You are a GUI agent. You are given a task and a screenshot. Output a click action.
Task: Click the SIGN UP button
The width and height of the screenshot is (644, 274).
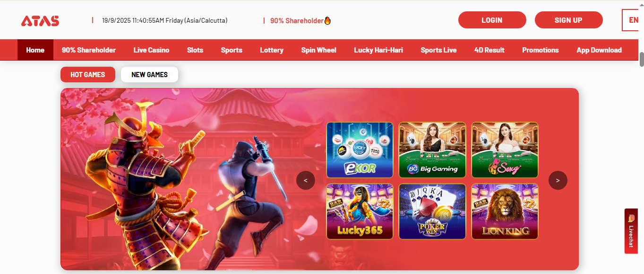(568, 20)
